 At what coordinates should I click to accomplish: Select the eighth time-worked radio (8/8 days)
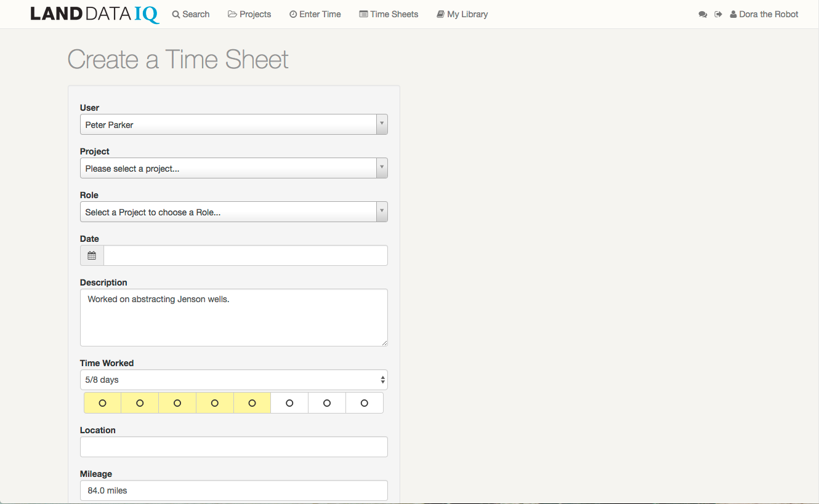[x=365, y=403]
